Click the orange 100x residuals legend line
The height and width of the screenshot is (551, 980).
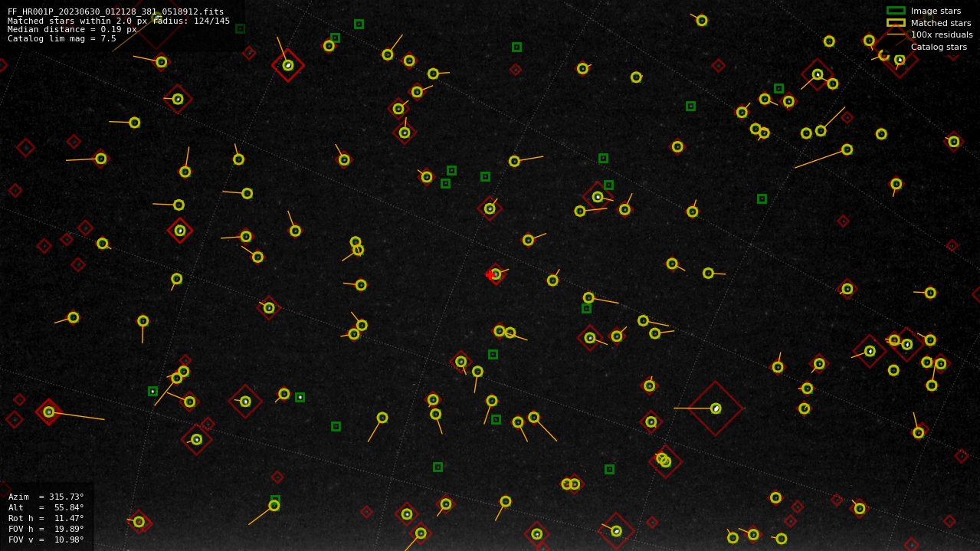[896, 34]
